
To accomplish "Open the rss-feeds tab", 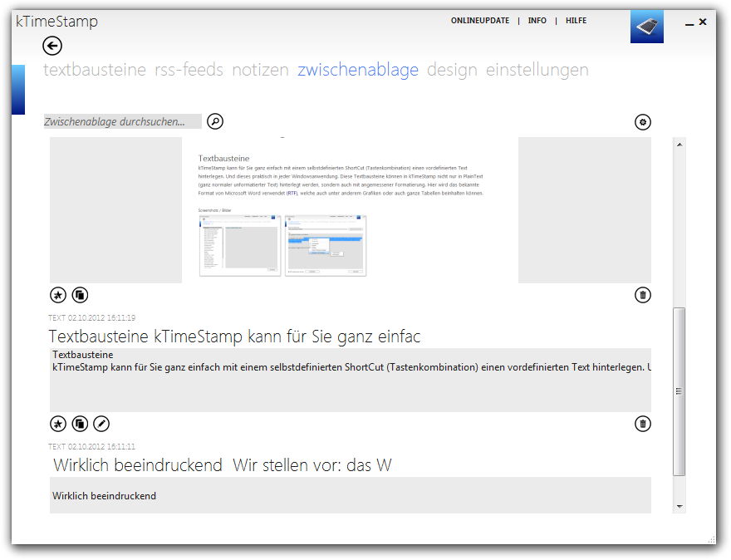I will coord(189,70).
